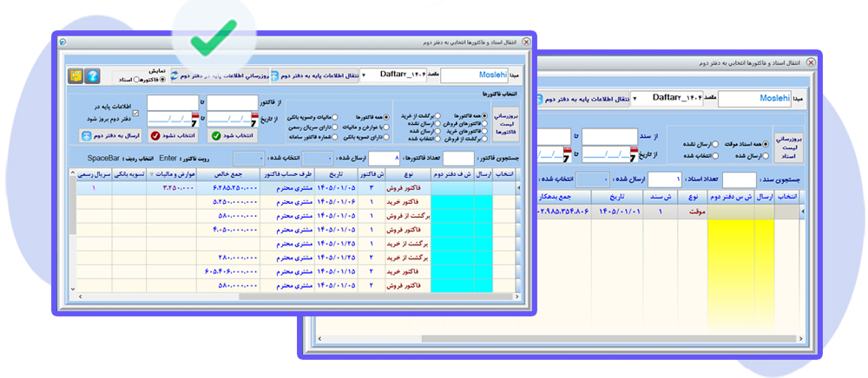Click طرف حساب فاکتور column header

tap(288, 174)
